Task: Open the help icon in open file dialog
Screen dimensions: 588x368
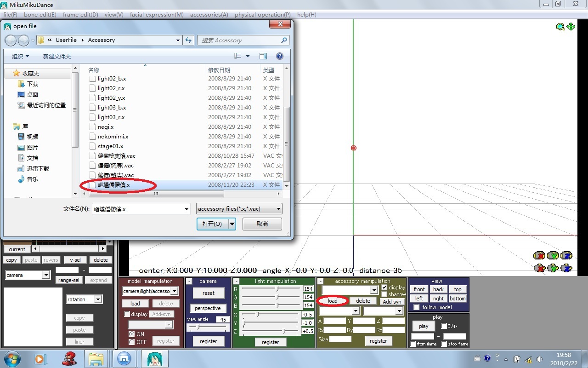Action: 279,56
